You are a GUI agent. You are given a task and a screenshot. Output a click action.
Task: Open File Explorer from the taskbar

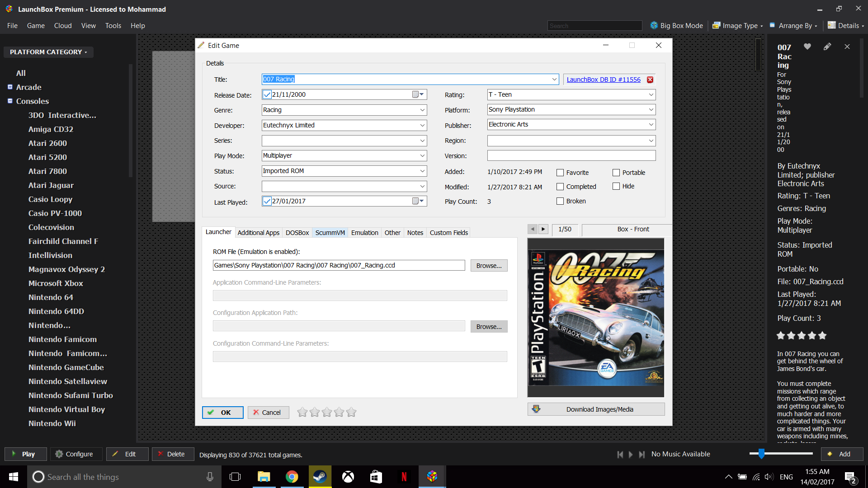pyautogui.click(x=264, y=477)
